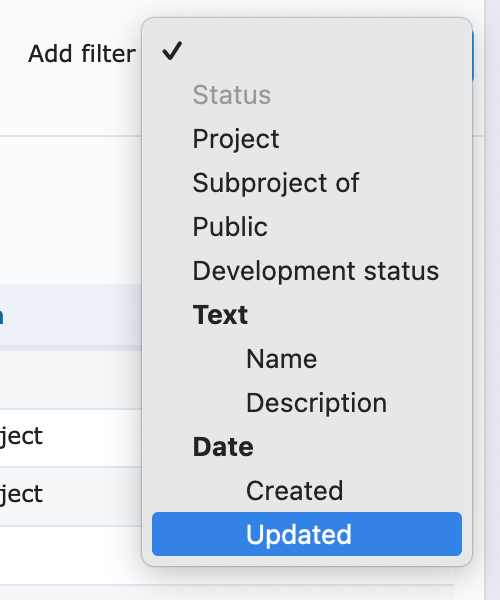Open the first table row ending in "ject"
Image resolution: width=500 pixels, height=600 pixels.
click(x=71, y=437)
